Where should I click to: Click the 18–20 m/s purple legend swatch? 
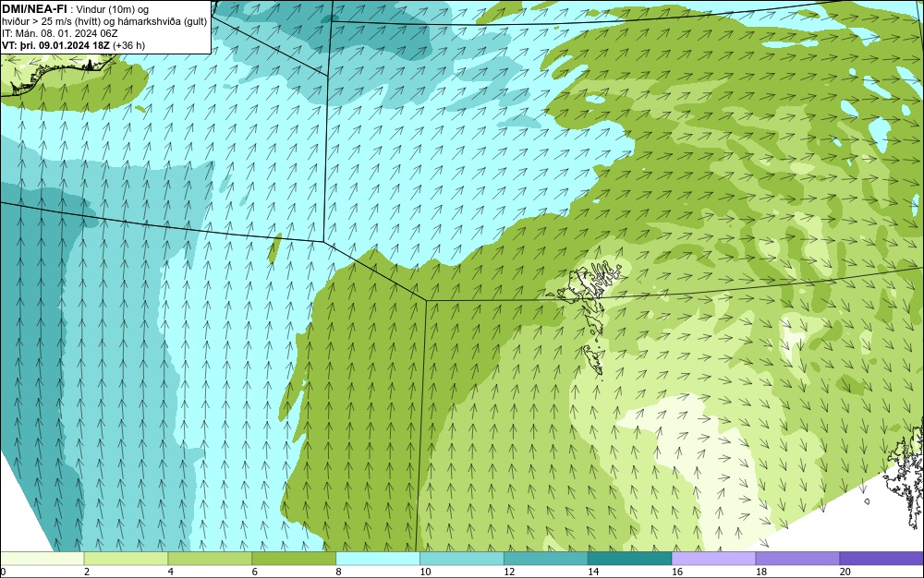798,558
